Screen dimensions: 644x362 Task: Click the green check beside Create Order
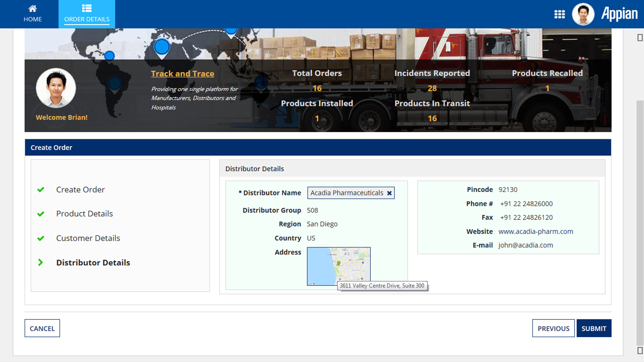40,189
